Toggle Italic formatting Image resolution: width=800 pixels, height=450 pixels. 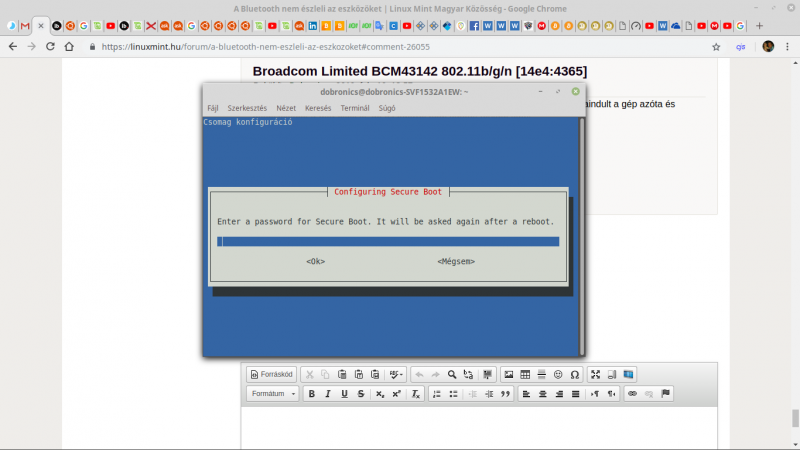328,394
